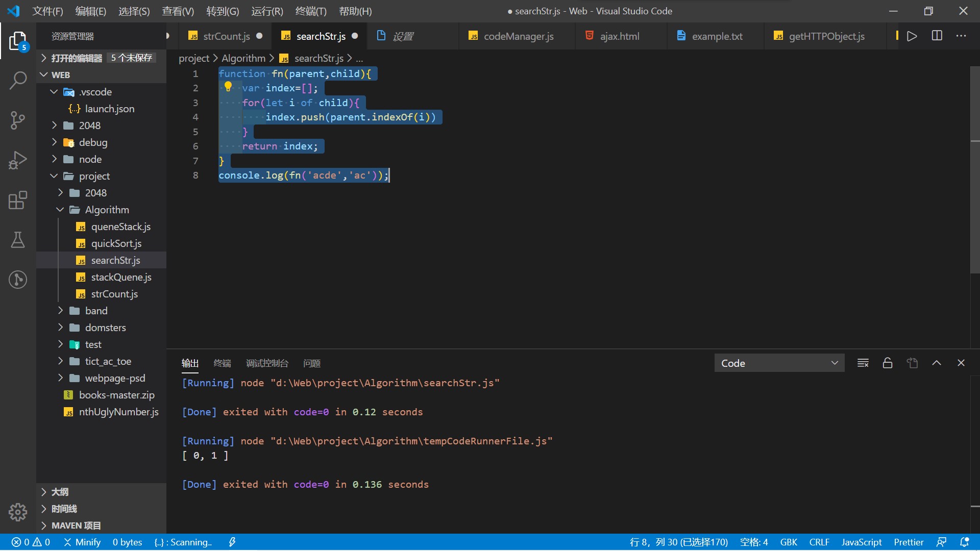Toggle output scroll lock
980x551 pixels.
pyautogui.click(x=888, y=363)
